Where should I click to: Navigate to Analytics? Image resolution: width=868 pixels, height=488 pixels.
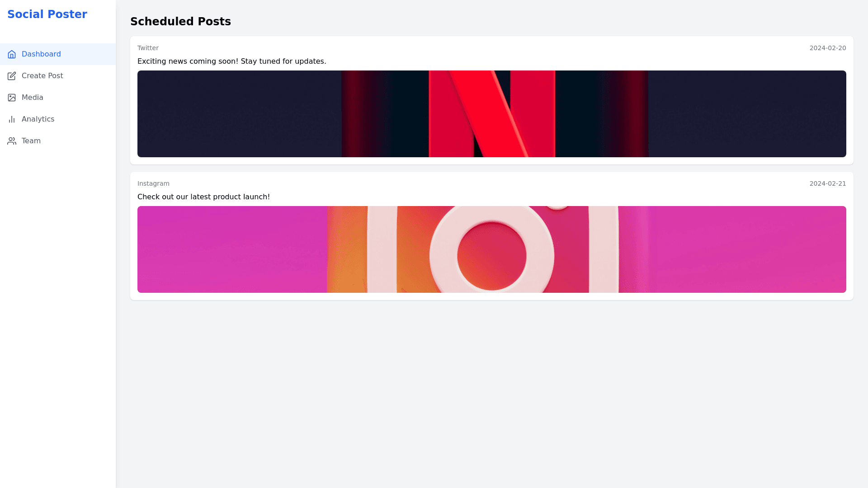(38, 119)
